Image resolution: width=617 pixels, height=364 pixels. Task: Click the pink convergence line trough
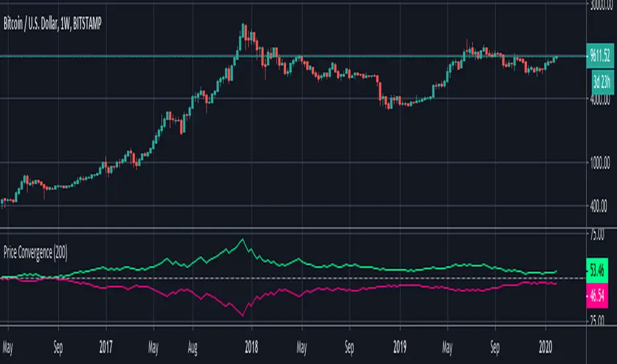click(x=242, y=315)
